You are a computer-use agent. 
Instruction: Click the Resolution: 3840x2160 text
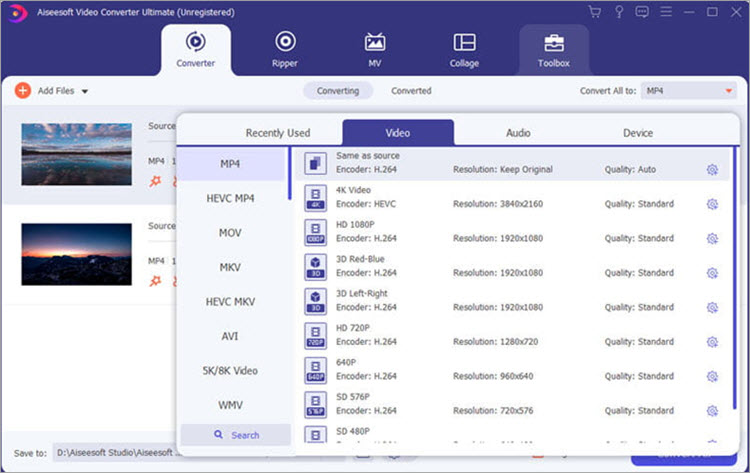pyautogui.click(x=498, y=204)
